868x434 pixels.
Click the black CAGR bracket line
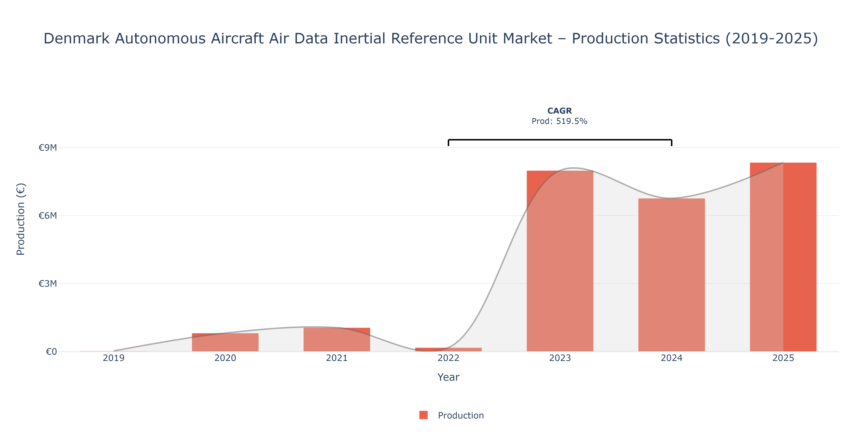click(x=560, y=140)
